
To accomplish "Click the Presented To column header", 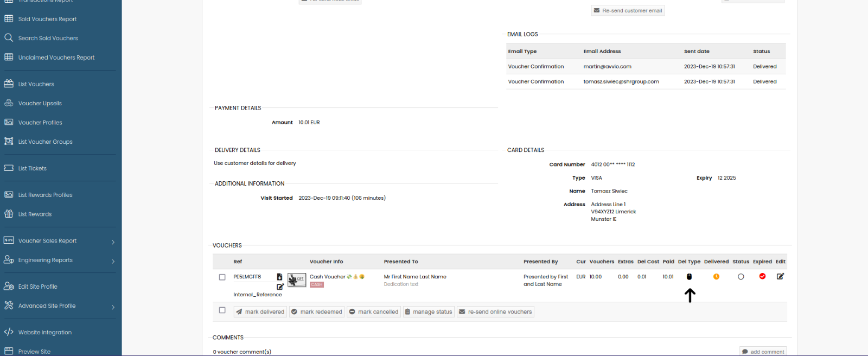I will [401, 262].
